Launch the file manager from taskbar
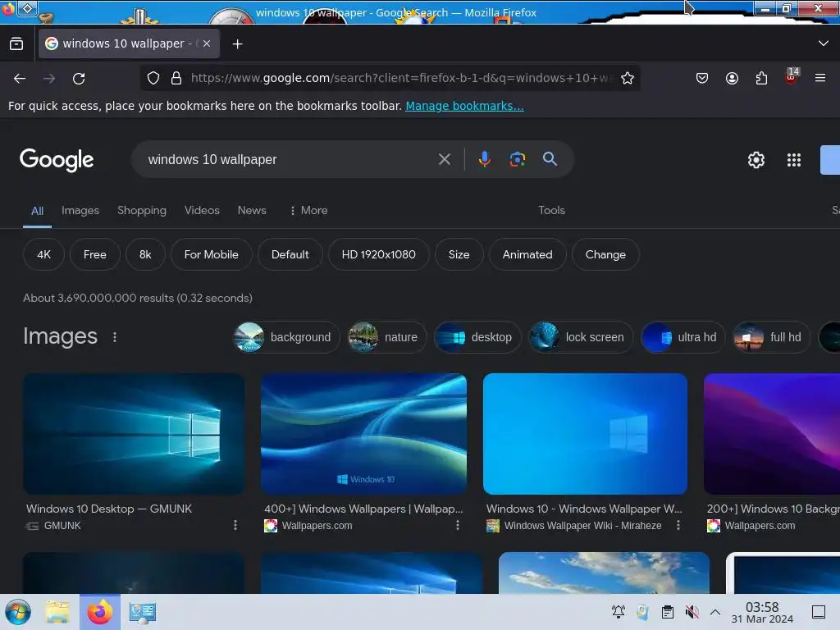The image size is (840, 630). 57,612
